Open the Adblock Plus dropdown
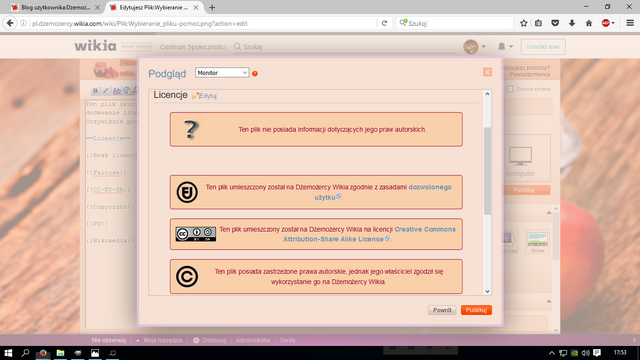This screenshot has height=360, width=640. pyautogui.click(x=608, y=23)
